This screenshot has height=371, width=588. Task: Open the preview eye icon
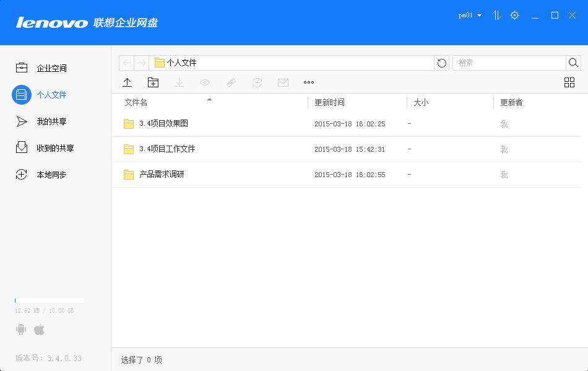[205, 82]
